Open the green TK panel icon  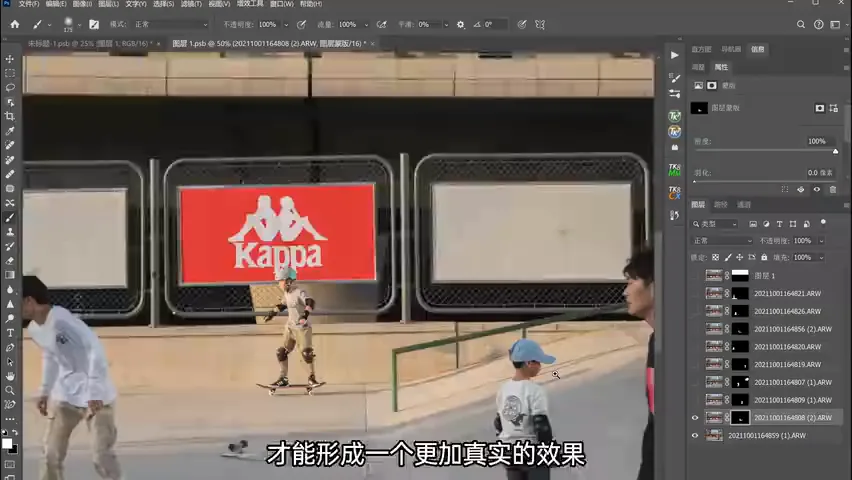point(674,116)
